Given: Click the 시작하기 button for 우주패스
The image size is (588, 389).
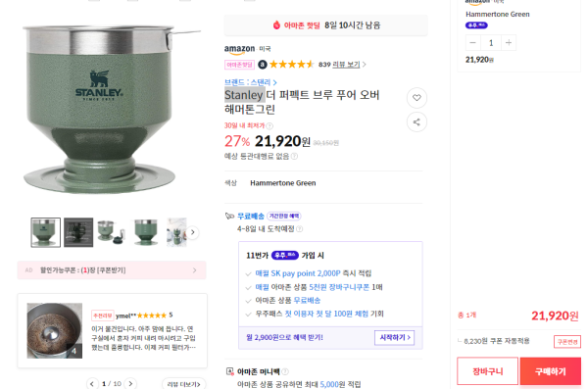Looking at the screenshot, I should coord(395,338).
